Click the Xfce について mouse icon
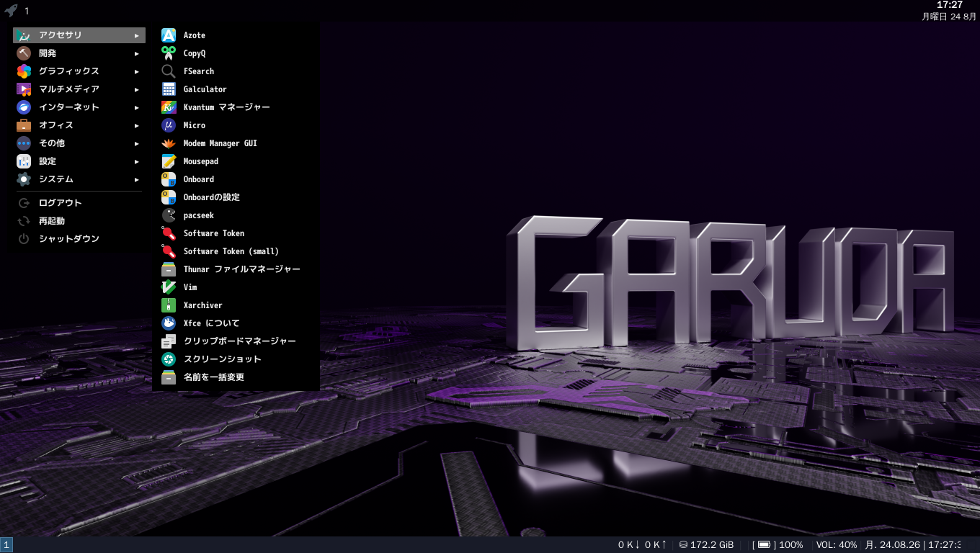 pyautogui.click(x=169, y=323)
